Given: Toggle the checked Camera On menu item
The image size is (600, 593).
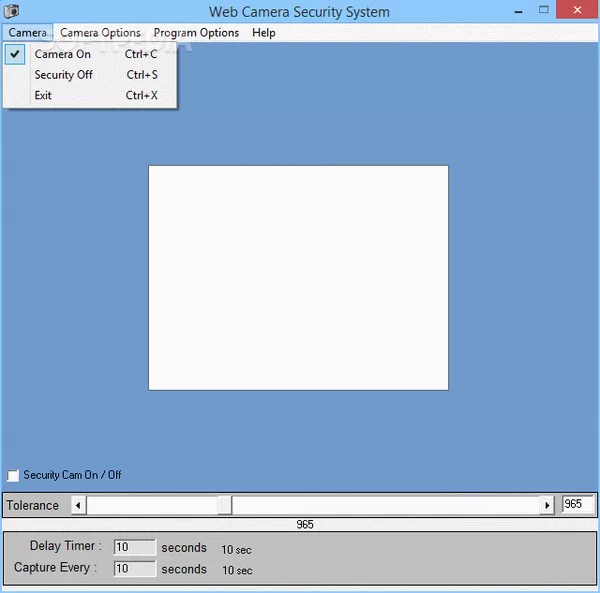Looking at the screenshot, I should [62, 54].
